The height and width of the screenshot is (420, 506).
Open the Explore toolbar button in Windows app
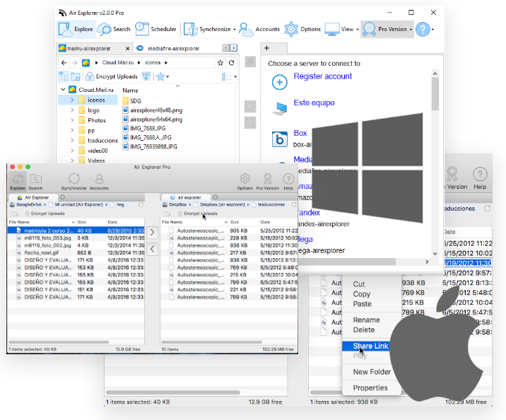76,29
